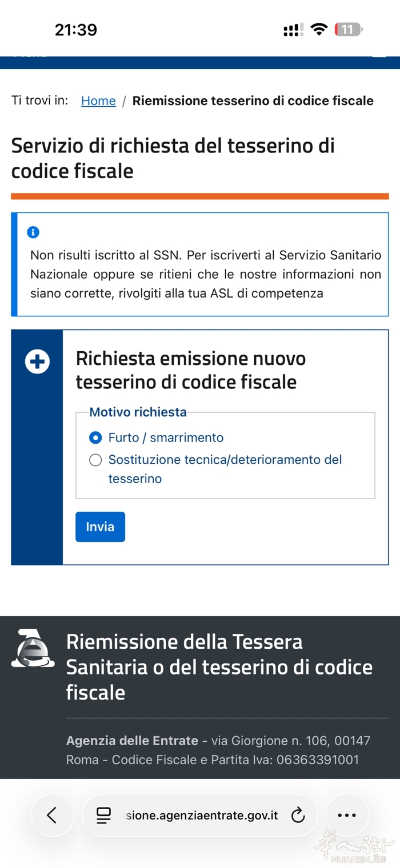400x868 pixels.
Task: Click the "Riemissione tesserino di codice fiscale" breadcrumb
Action: coord(253,101)
